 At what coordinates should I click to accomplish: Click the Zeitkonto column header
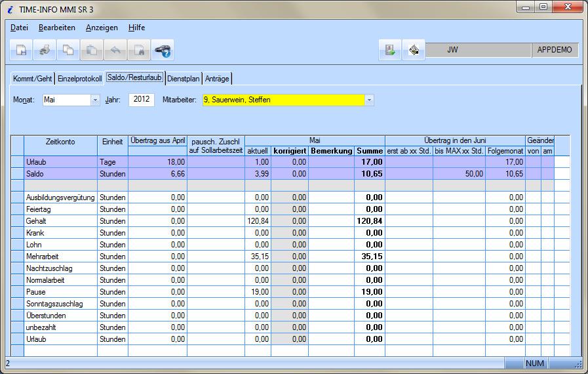[60, 146]
